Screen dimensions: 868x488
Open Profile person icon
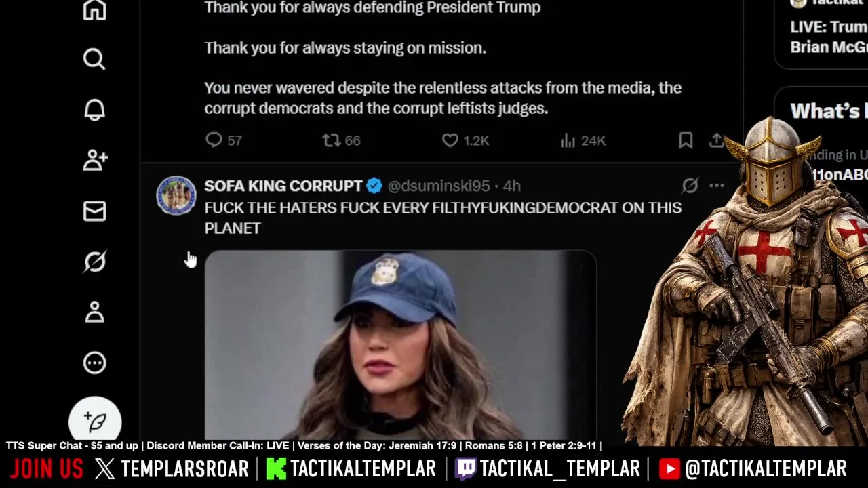[x=94, y=312]
